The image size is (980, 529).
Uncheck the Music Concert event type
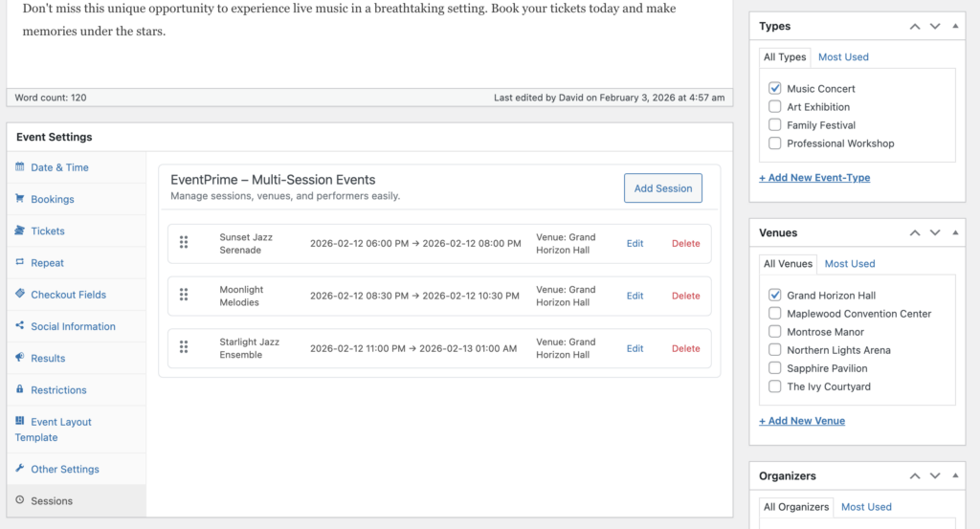[775, 89]
